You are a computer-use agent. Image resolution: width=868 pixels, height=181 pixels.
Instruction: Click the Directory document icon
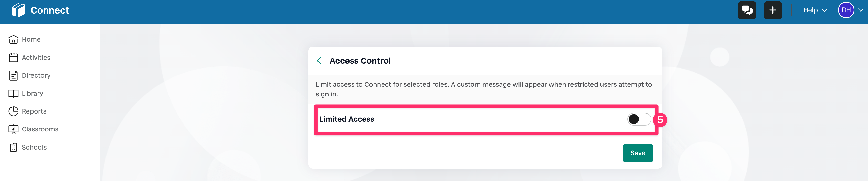(14, 76)
